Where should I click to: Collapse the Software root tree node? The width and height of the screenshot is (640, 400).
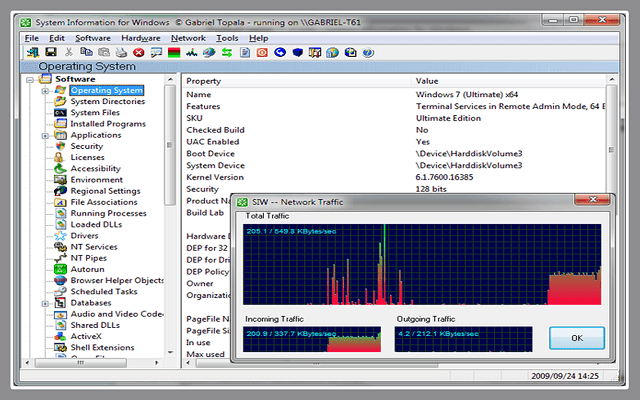pyautogui.click(x=31, y=79)
